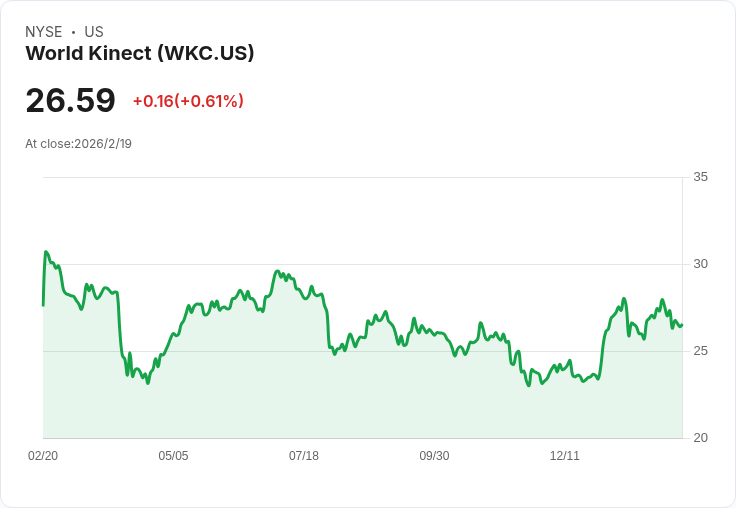Click the World Kinect (WKC.US) title
This screenshot has height=508, width=736.
click(139, 53)
